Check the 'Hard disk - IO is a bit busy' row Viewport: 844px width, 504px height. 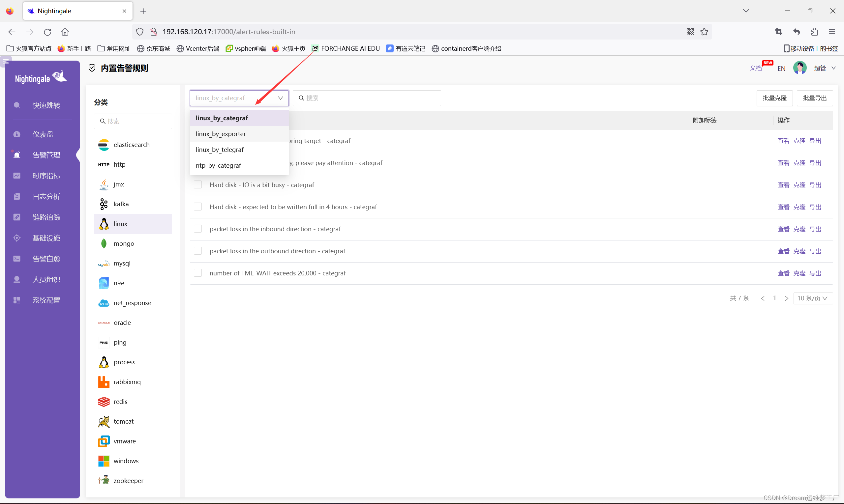198,185
